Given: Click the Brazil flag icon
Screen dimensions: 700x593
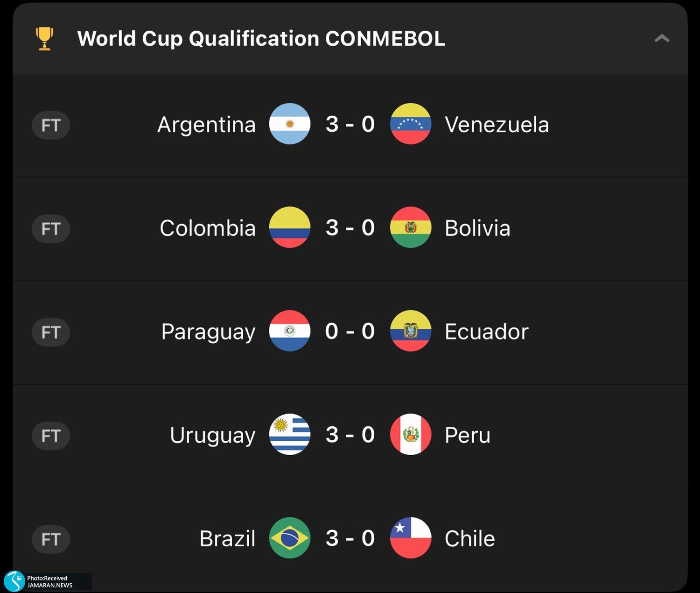Looking at the screenshot, I should tap(289, 538).
